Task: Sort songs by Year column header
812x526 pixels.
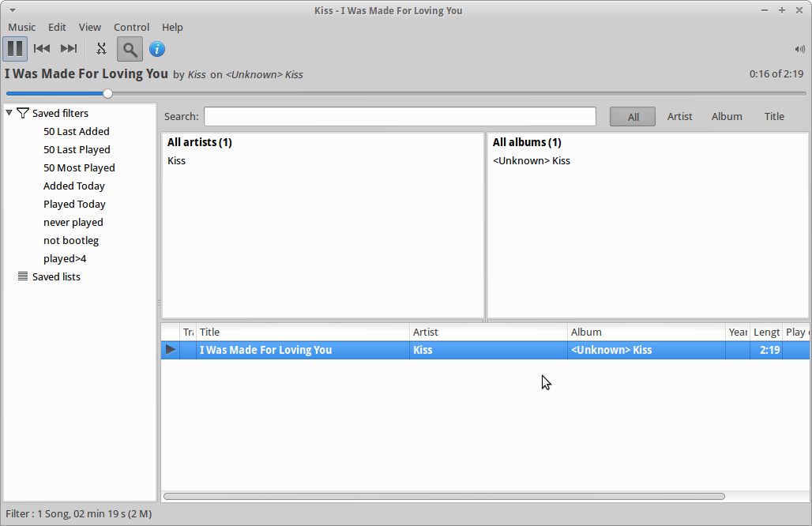Action: pyautogui.click(x=738, y=332)
